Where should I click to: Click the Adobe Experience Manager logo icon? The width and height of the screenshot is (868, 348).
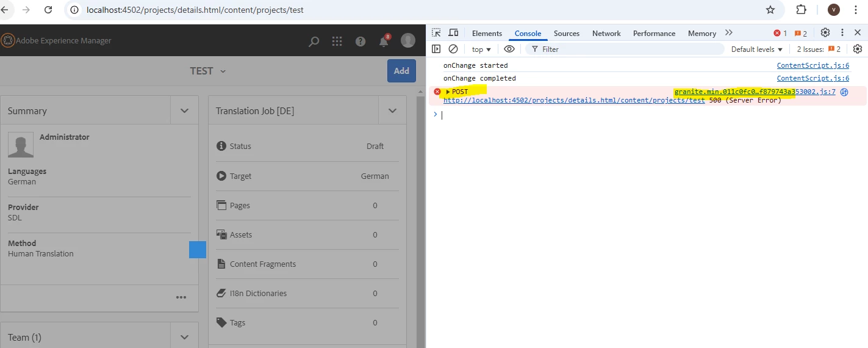(7, 40)
